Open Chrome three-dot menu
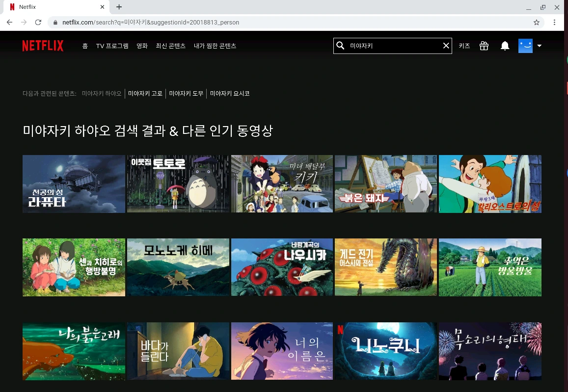568x392 pixels. tap(554, 22)
